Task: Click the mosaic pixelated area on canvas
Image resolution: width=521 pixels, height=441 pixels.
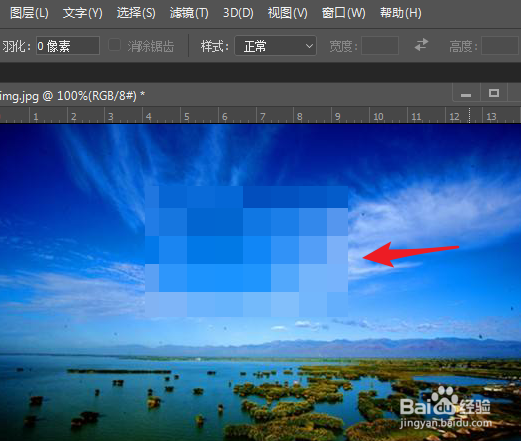Action: tap(246, 251)
